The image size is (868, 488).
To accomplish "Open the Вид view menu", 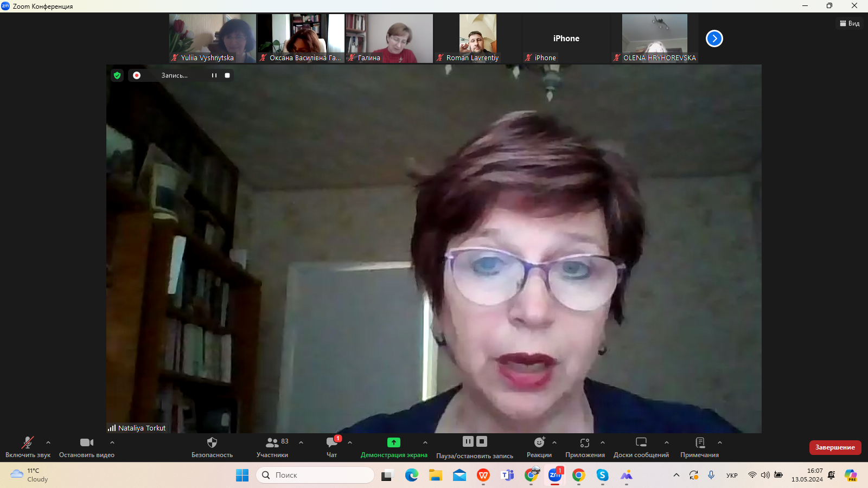I will 850,23.
